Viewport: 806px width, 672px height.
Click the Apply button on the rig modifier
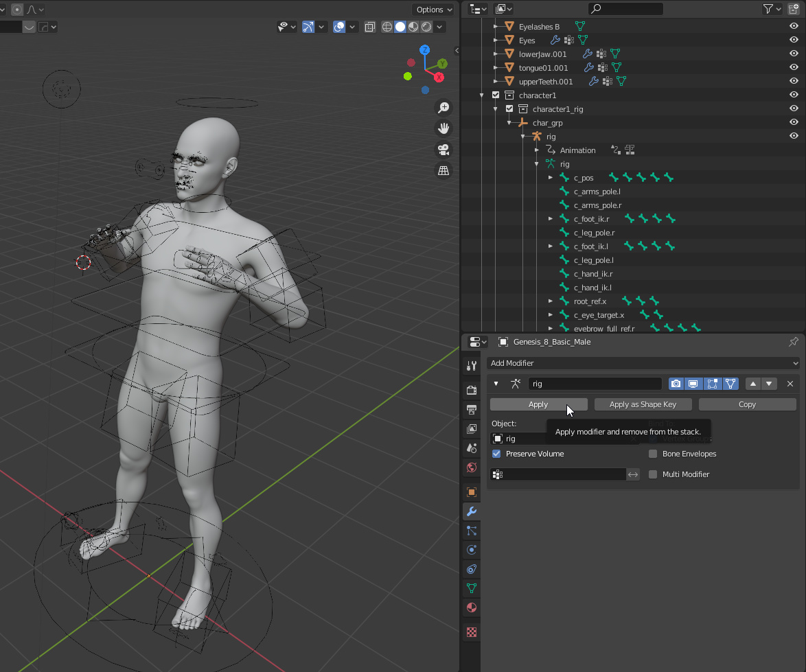538,404
